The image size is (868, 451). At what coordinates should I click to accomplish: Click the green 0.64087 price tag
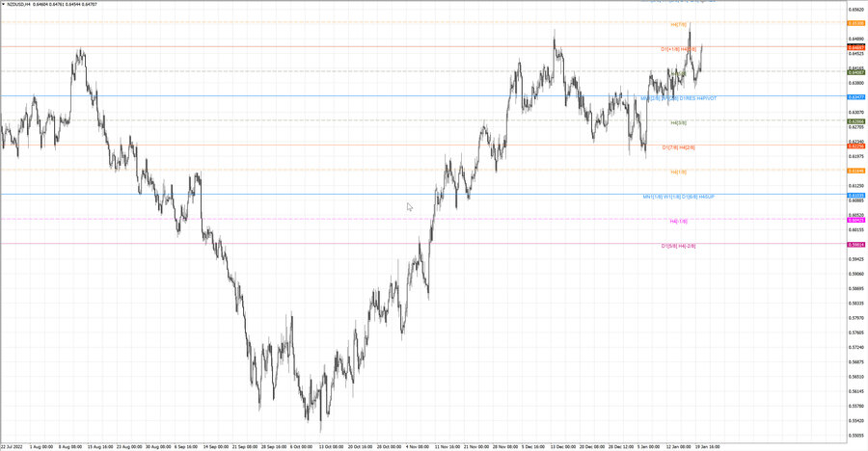click(856, 72)
